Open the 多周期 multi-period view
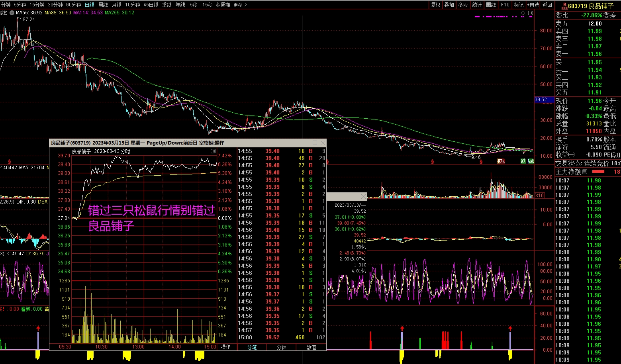The image size is (621, 364). [x=223, y=5]
